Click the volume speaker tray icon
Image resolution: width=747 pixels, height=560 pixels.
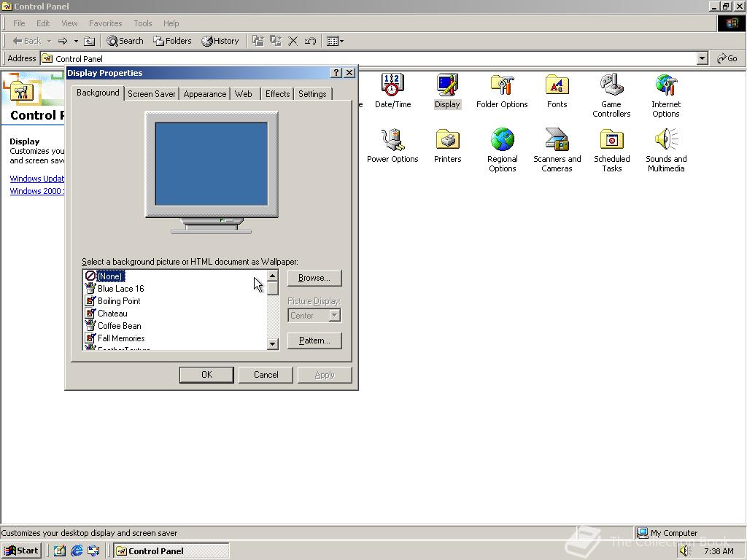(684, 551)
